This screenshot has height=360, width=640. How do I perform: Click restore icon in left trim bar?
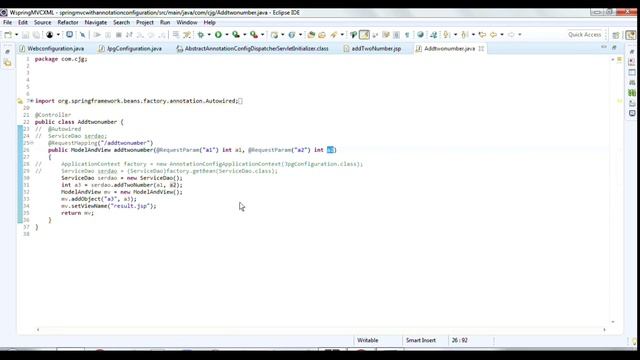click(7, 52)
